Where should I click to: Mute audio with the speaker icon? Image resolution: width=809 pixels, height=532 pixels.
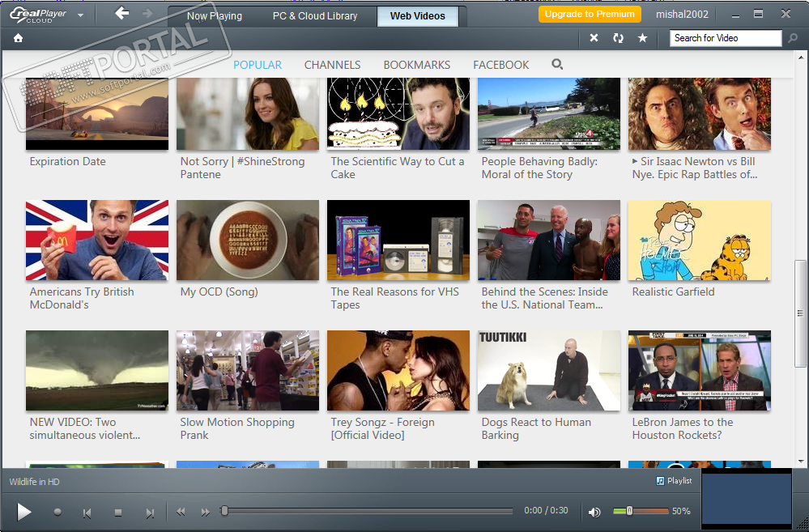click(x=594, y=512)
